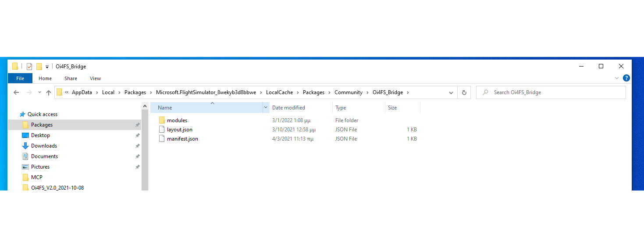Screen dimensions: 644x247
Task: Click the Properties icon in title bar
Action: point(29,67)
